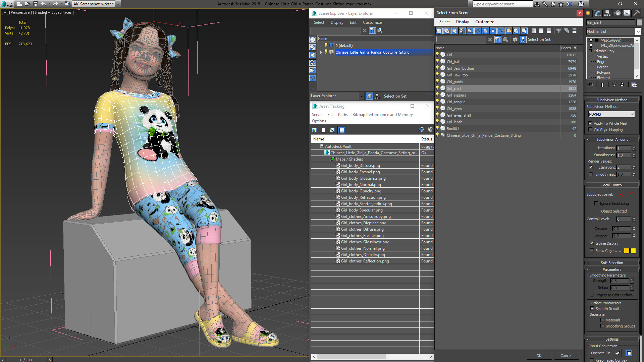This screenshot has height=362, width=644.
Task: Toggle MeshSmooth modifier lightbulb visibility
Action: tap(591, 40)
